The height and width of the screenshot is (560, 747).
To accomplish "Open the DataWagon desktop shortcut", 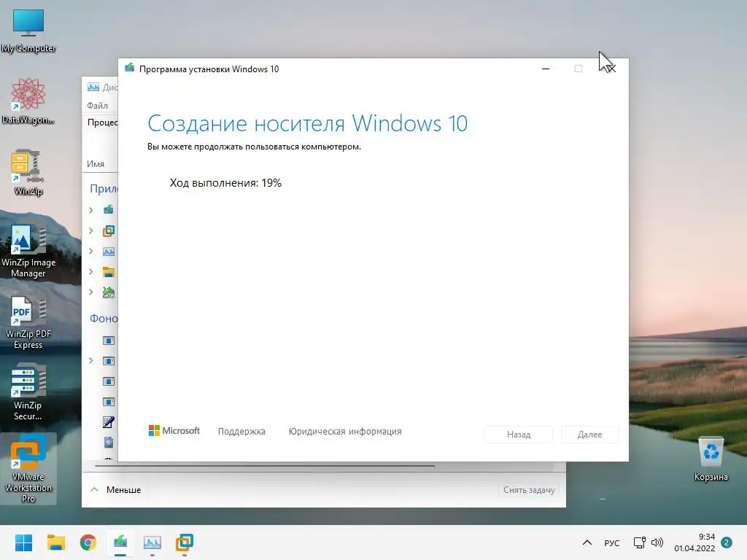I will pyautogui.click(x=28, y=101).
